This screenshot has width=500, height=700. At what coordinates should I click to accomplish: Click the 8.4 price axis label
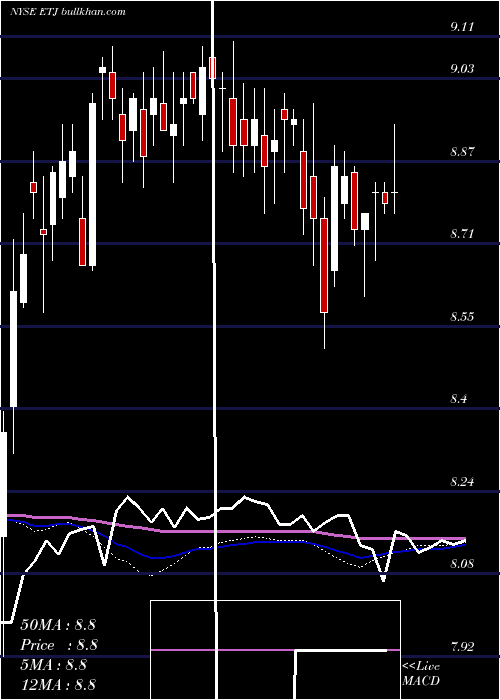(458, 399)
